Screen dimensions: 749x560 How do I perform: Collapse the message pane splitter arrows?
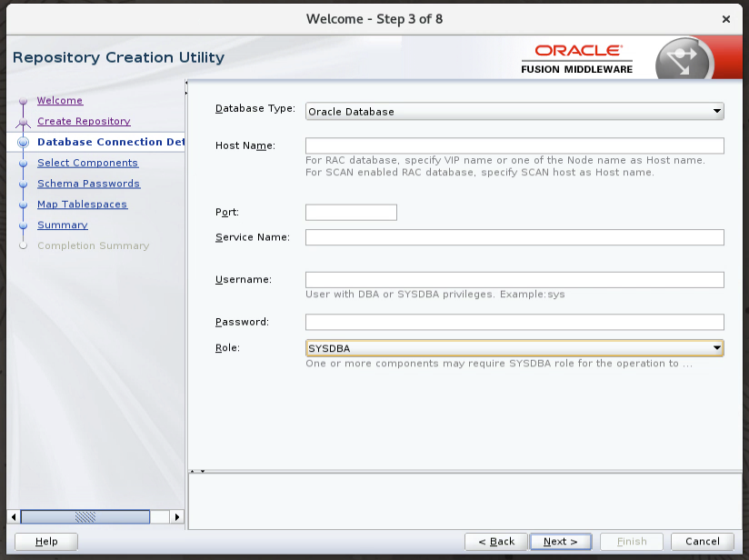[197, 471]
